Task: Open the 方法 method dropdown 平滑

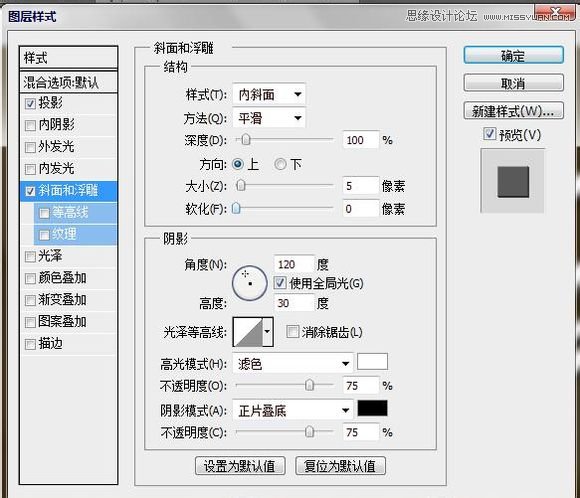Action: 269,118
